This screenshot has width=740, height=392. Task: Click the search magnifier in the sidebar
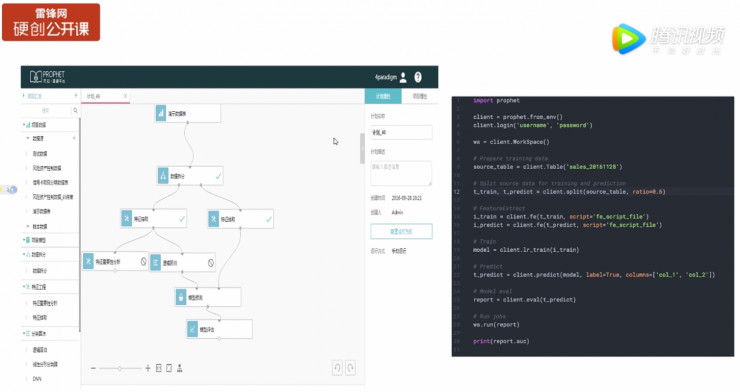[x=75, y=110]
